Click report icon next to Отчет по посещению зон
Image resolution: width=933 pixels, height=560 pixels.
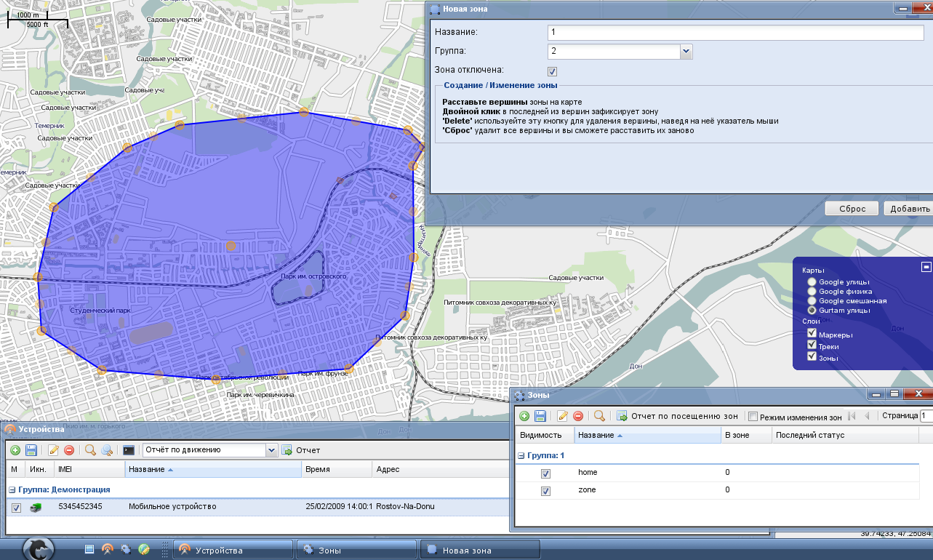pyautogui.click(x=622, y=416)
